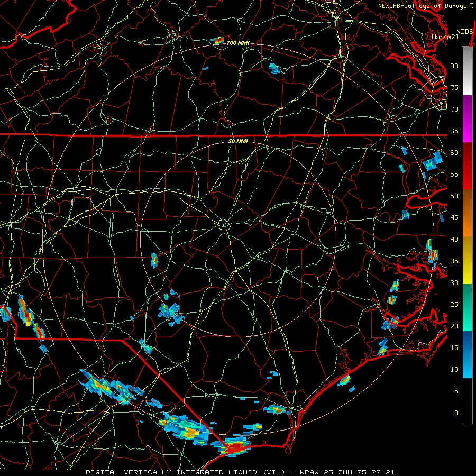Click the 50 NMI range ring label

click(x=237, y=141)
